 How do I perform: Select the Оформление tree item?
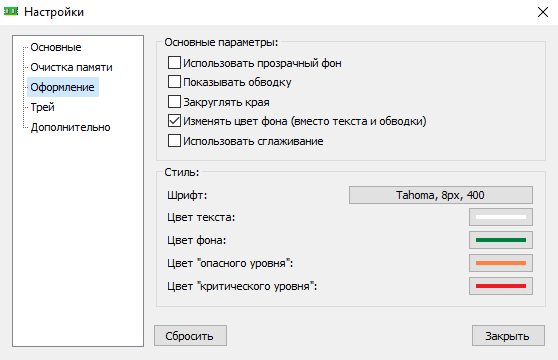coord(63,87)
